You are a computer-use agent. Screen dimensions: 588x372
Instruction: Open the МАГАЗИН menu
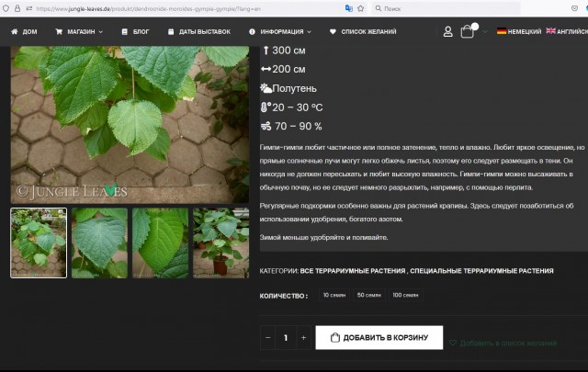coord(79,31)
